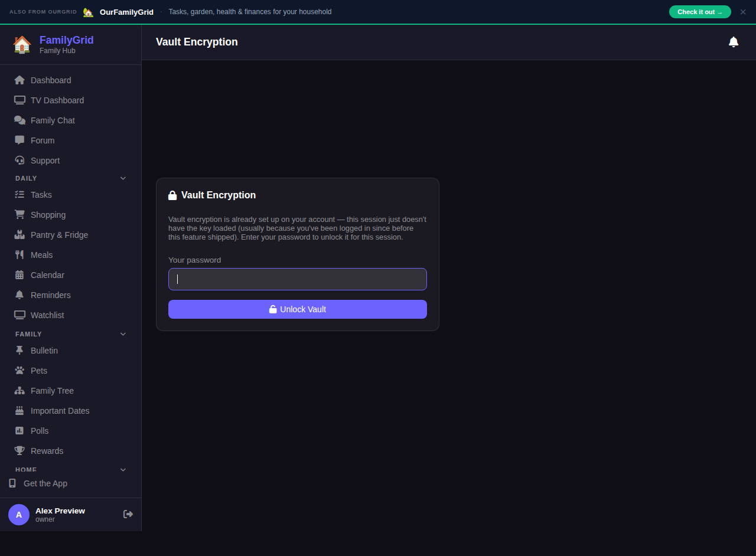Image resolution: width=756 pixels, height=556 pixels.
Task: Open notifications bell in top header
Action: [734, 42]
